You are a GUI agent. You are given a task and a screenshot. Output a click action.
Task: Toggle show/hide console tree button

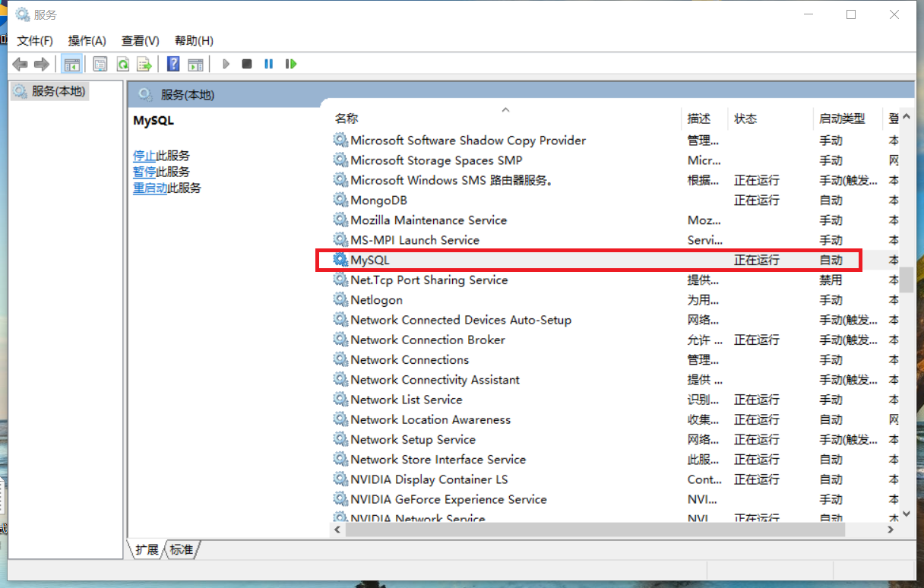(x=71, y=64)
